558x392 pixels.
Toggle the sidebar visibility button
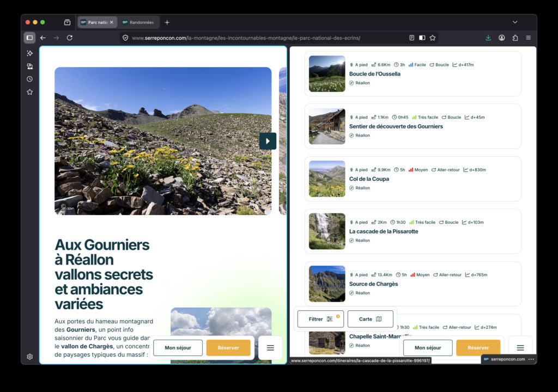click(x=29, y=38)
